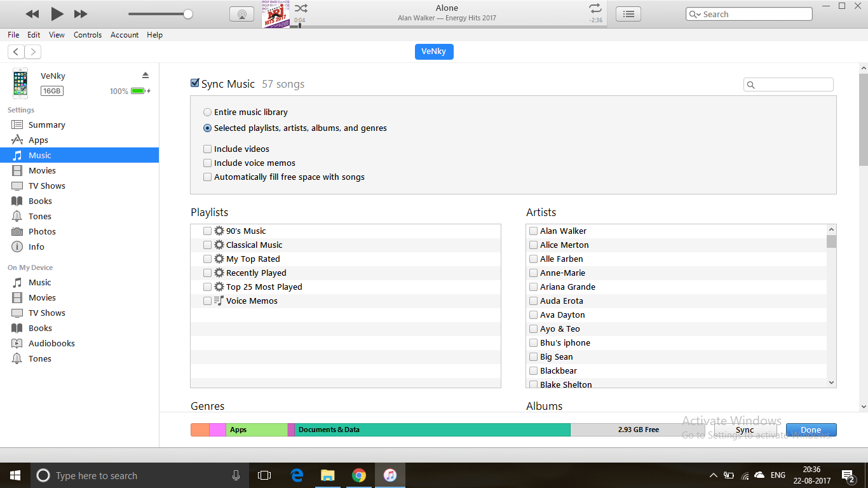Open Movies under On My Device
This screenshot has width=868, height=488.
pyautogui.click(x=79, y=298)
